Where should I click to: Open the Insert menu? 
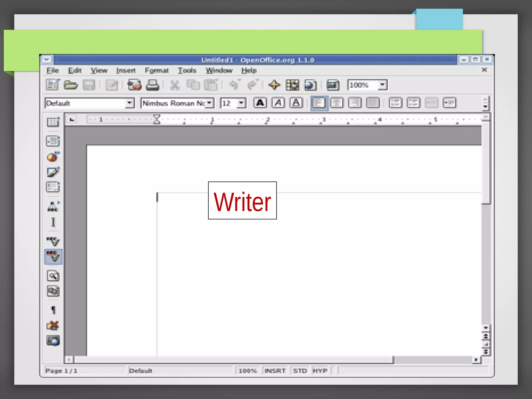click(126, 71)
